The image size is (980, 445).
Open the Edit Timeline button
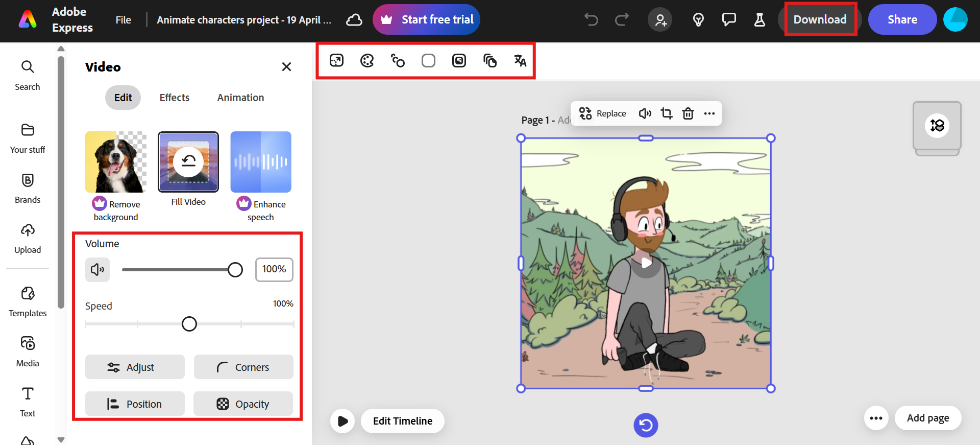point(402,421)
